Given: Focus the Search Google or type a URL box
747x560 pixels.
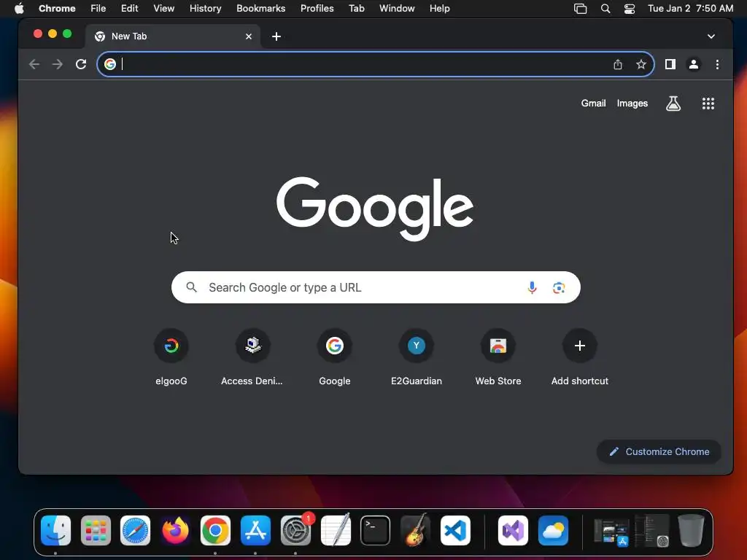Looking at the screenshot, I should [376, 287].
